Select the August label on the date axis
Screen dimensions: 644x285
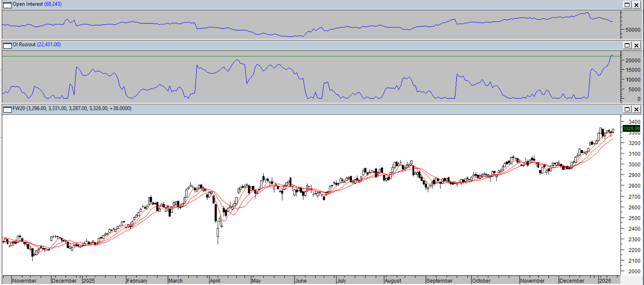[393, 281]
